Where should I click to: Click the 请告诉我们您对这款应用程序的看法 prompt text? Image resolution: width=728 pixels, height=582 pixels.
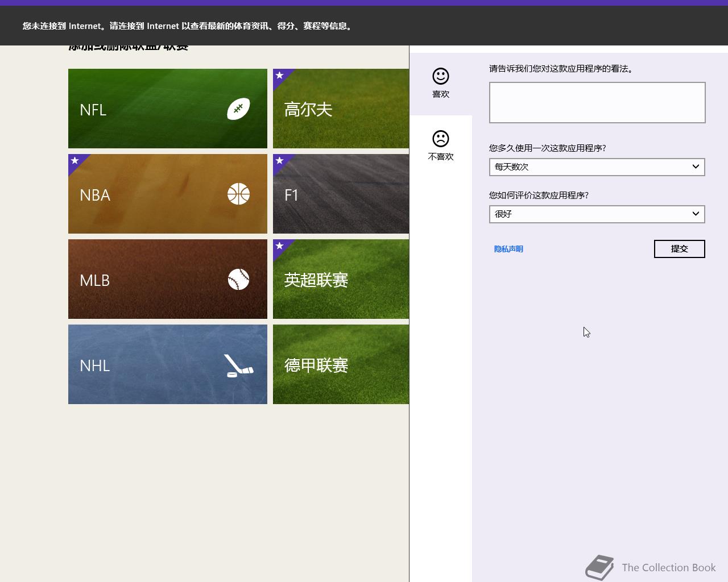pyautogui.click(x=561, y=69)
